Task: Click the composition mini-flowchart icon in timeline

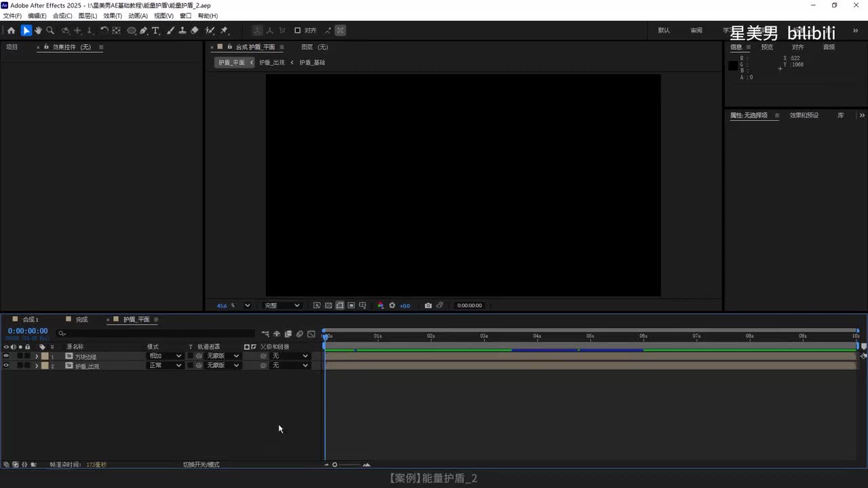Action: click(x=265, y=333)
